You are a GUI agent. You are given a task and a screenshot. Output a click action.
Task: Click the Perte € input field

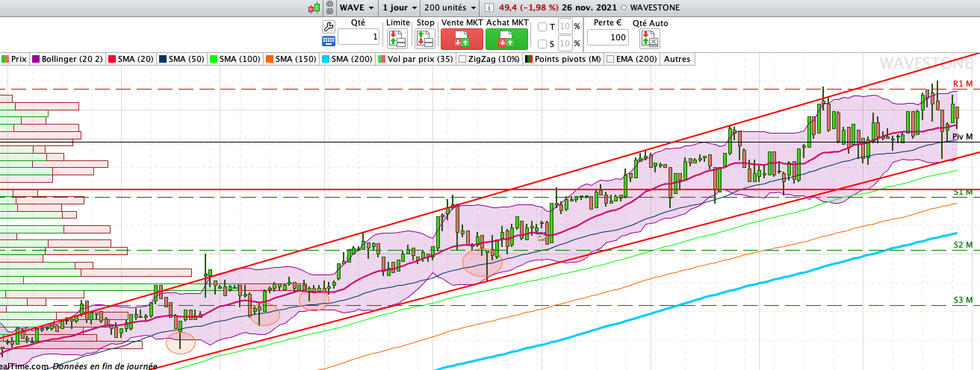click(608, 37)
